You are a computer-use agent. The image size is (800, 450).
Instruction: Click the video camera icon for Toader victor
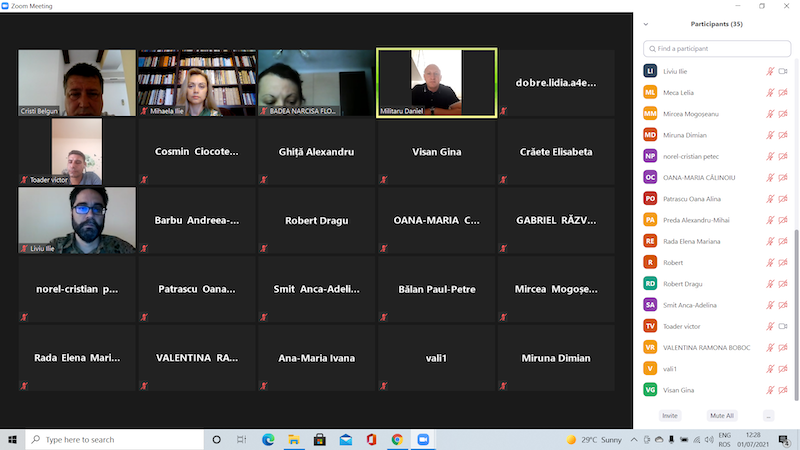click(783, 326)
